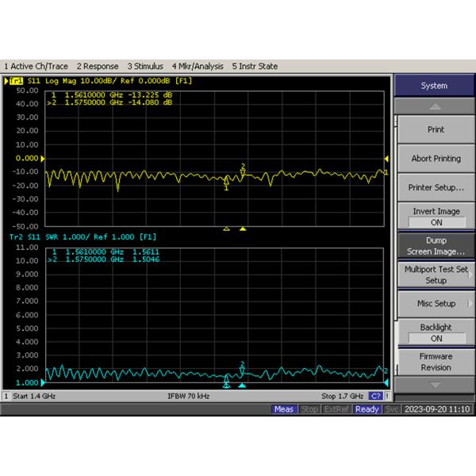Image resolution: width=476 pixels, height=476 pixels.
Task: Open the Mkr/Analysis menu
Action: (197, 67)
